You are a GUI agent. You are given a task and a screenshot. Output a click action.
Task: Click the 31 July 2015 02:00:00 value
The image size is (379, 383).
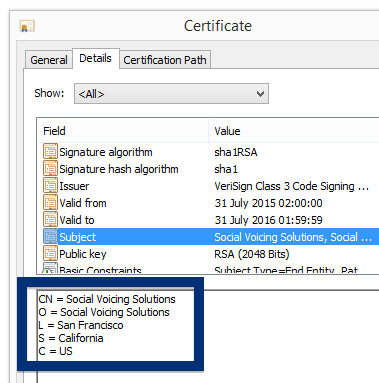click(x=268, y=203)
